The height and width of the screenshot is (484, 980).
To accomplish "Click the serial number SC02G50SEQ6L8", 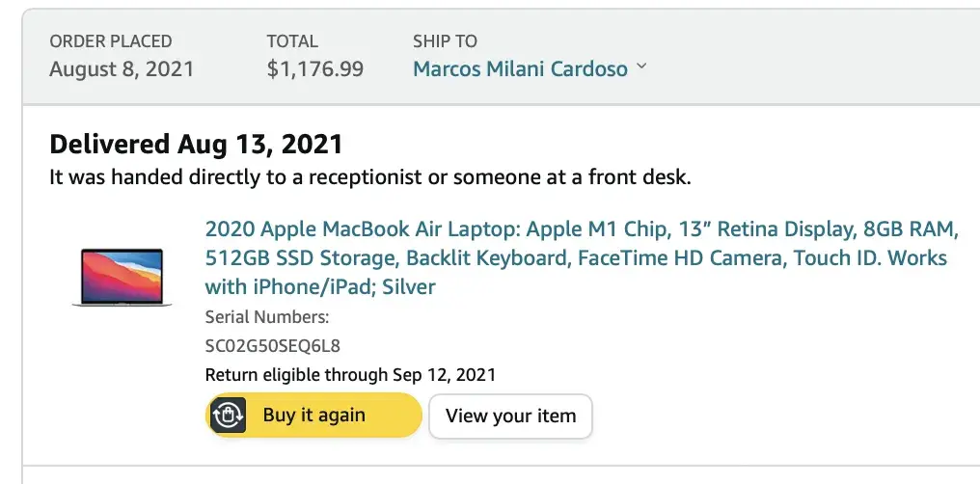I will pyautogui.click(x=273, y=345).
